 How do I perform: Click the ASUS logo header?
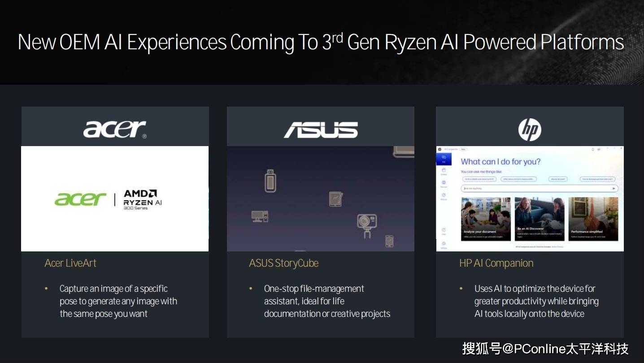click(321, 130)
